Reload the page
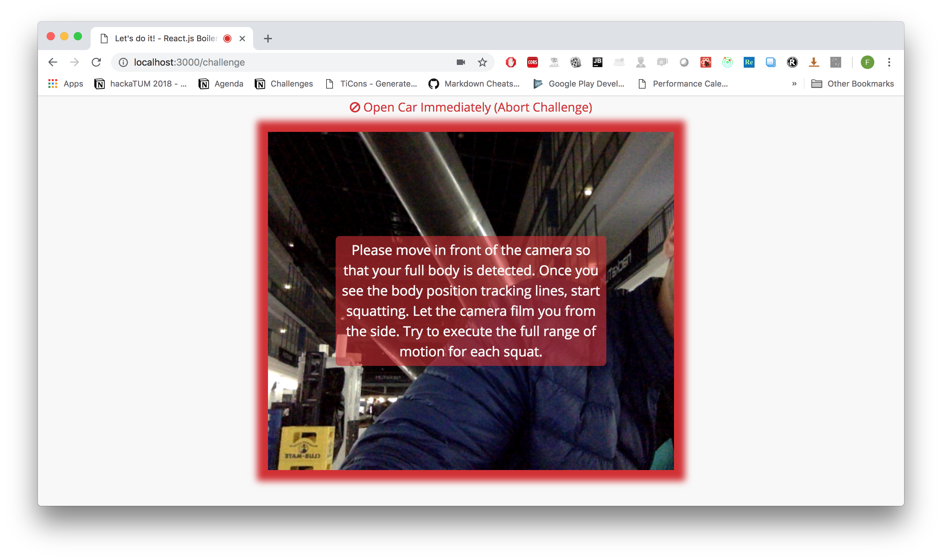 [96, 62]
